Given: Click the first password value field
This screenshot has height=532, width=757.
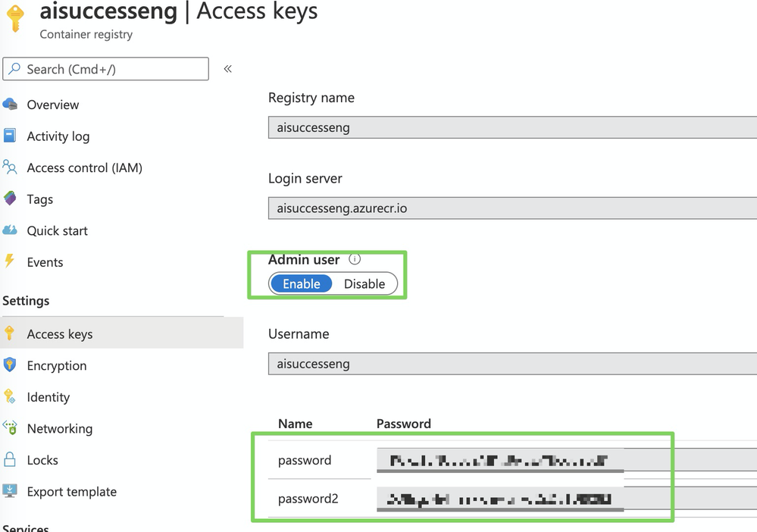Looking at the screenshot, I should coord(500,460).
